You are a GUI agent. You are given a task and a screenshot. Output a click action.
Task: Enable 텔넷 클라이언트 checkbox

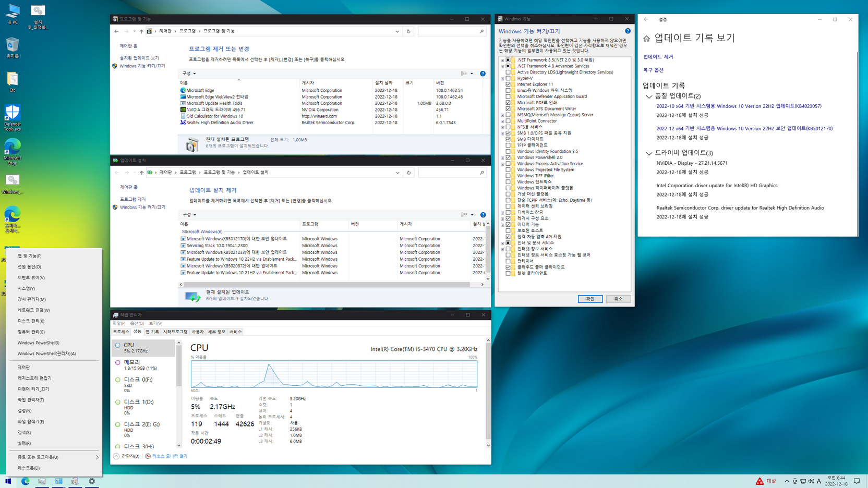[x=508, y=273]
